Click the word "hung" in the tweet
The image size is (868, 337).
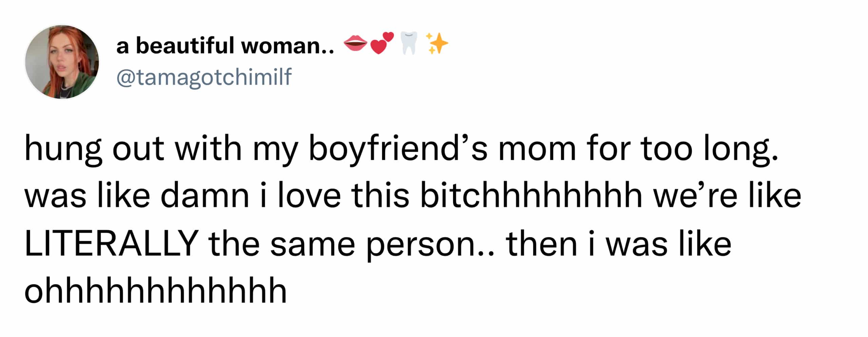pos(63,149)
